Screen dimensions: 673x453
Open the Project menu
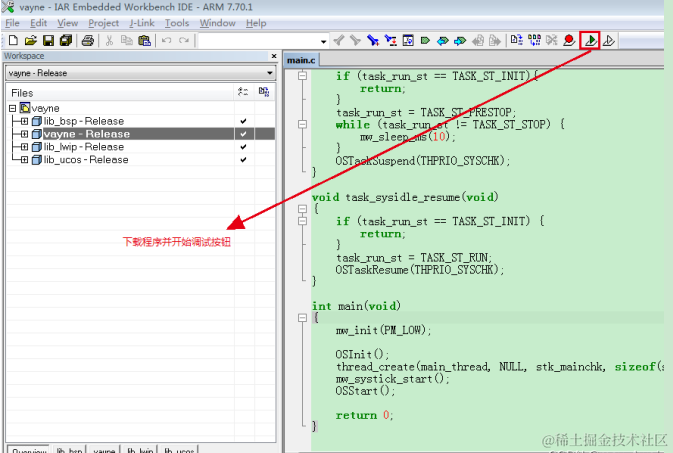103,23
